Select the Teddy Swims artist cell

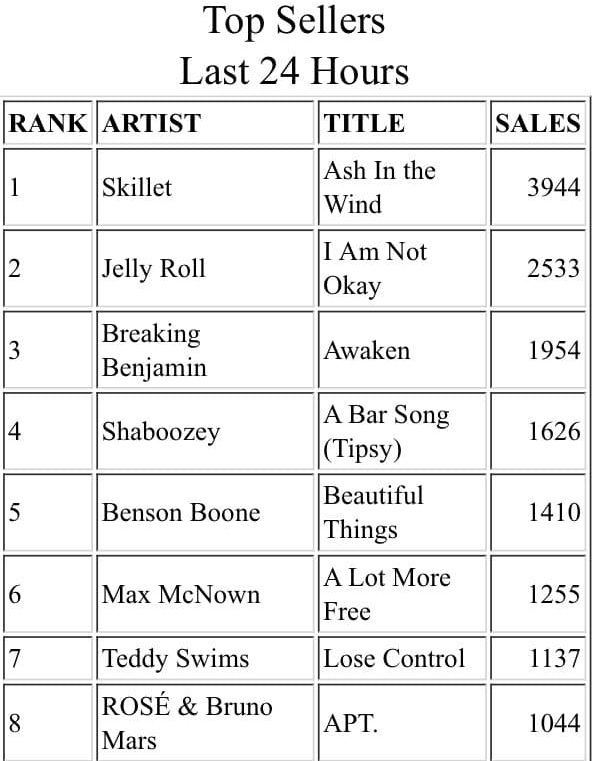tap(205, 659)
